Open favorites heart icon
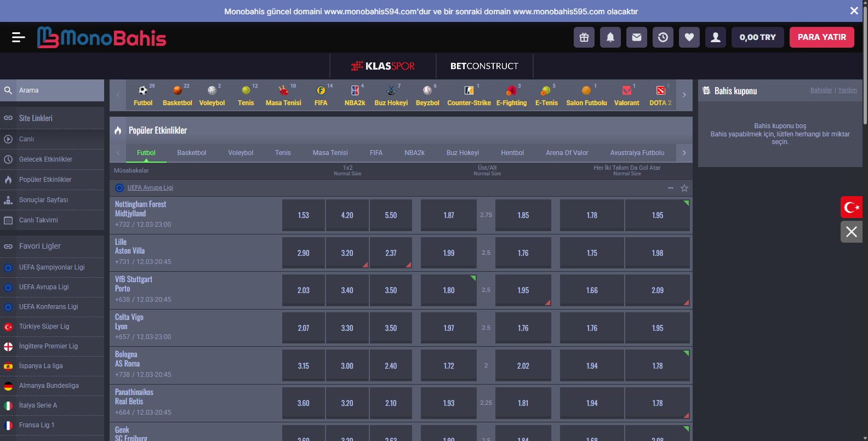Screen dimensions: 868x441 tap(689, 37)
